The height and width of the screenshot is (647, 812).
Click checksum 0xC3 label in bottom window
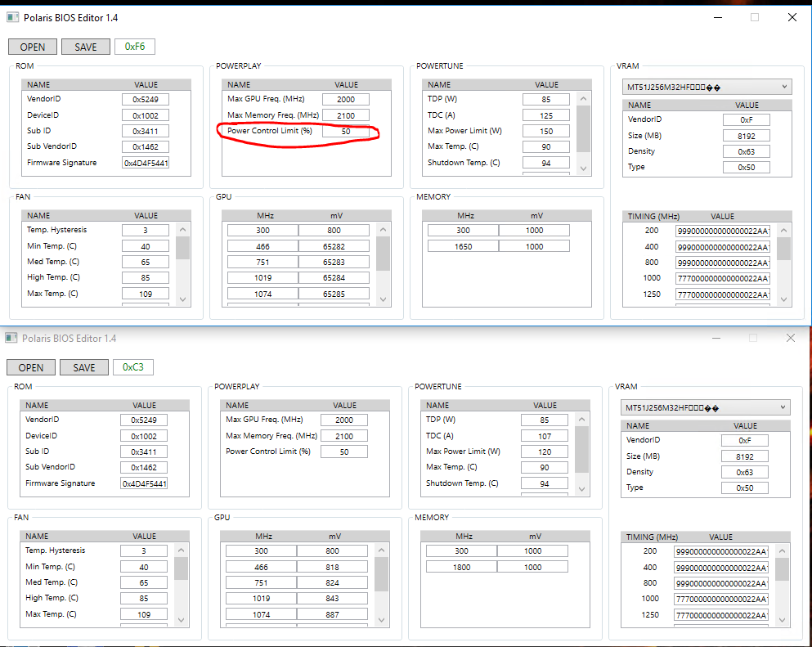(133, 367)
